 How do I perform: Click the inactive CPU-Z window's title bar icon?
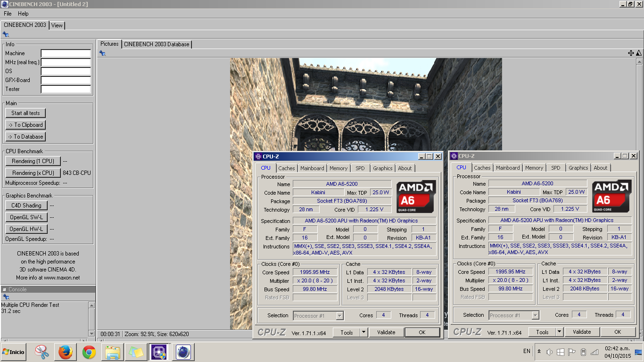point(454,156)
